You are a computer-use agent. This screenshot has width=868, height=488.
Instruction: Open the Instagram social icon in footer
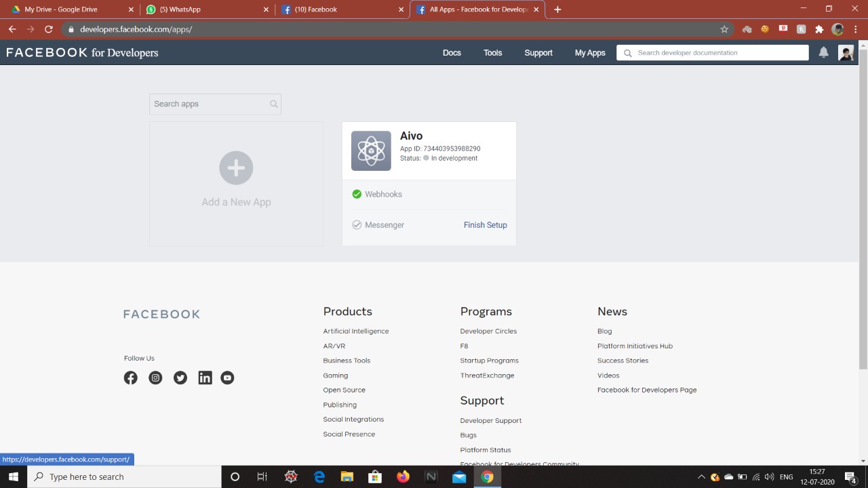point(155,378)
